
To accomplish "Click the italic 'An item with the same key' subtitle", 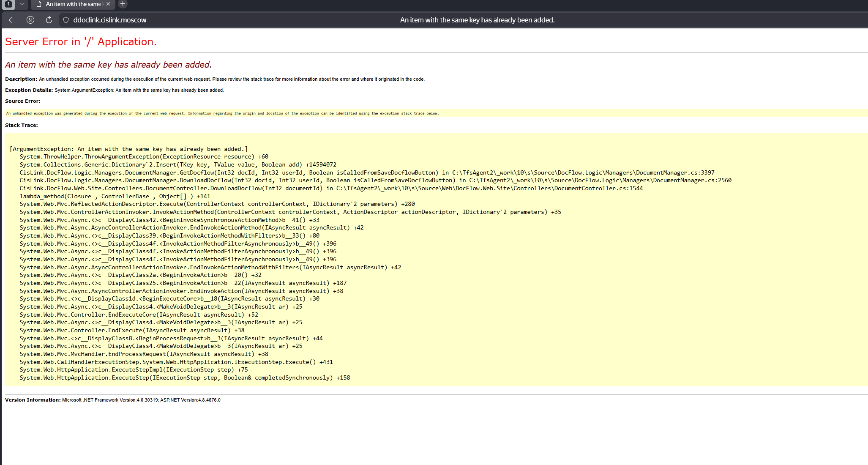I will point(108,65).
